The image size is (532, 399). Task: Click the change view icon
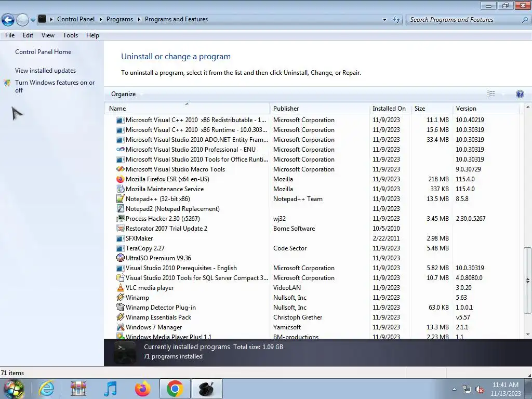[490, 94]
